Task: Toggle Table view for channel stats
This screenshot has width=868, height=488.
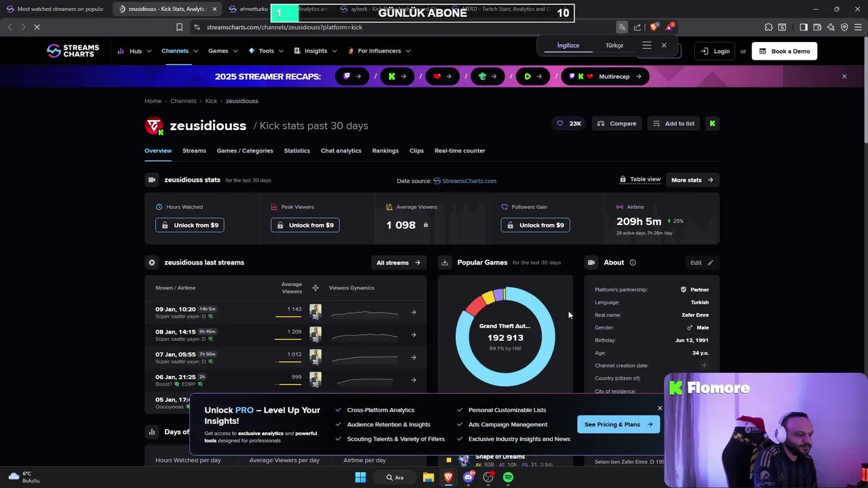Action: point(640,180)
